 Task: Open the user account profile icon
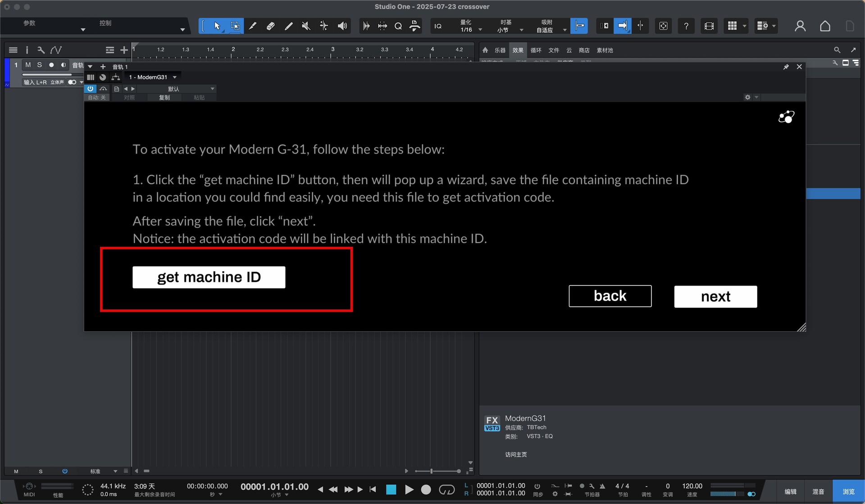click(800, 26)
